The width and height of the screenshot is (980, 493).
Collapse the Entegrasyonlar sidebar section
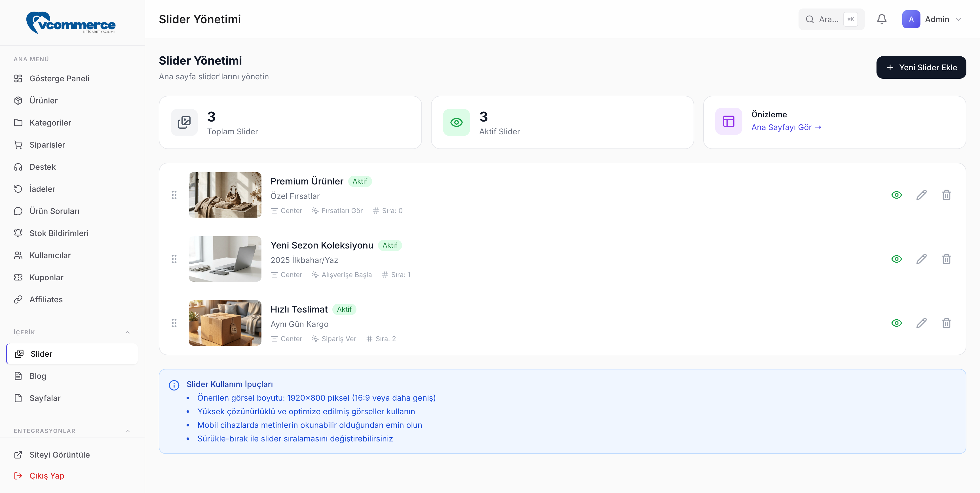(127, 431)
